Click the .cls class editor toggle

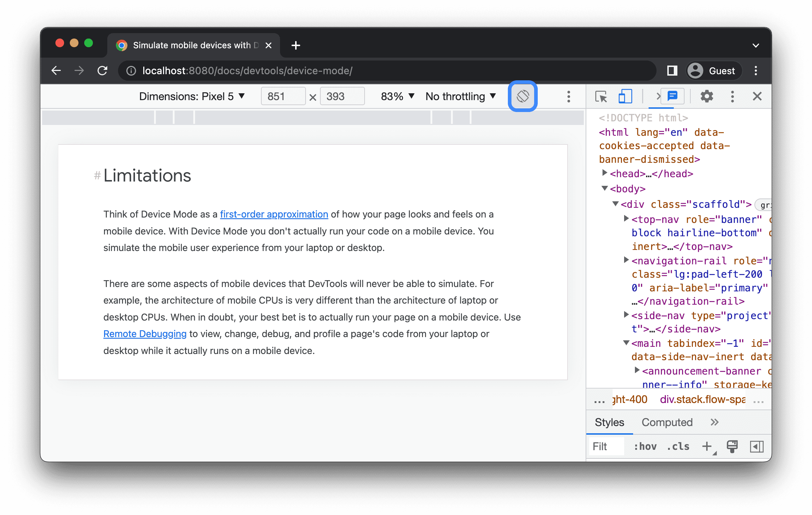pyautogui.click(x=680, y=445)
